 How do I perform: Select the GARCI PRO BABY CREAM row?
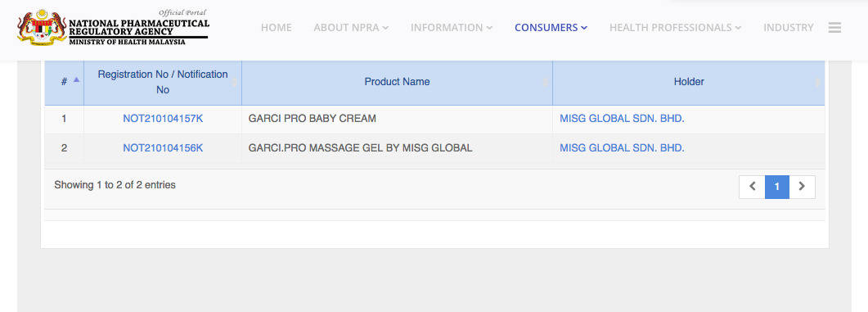[434, 119]
